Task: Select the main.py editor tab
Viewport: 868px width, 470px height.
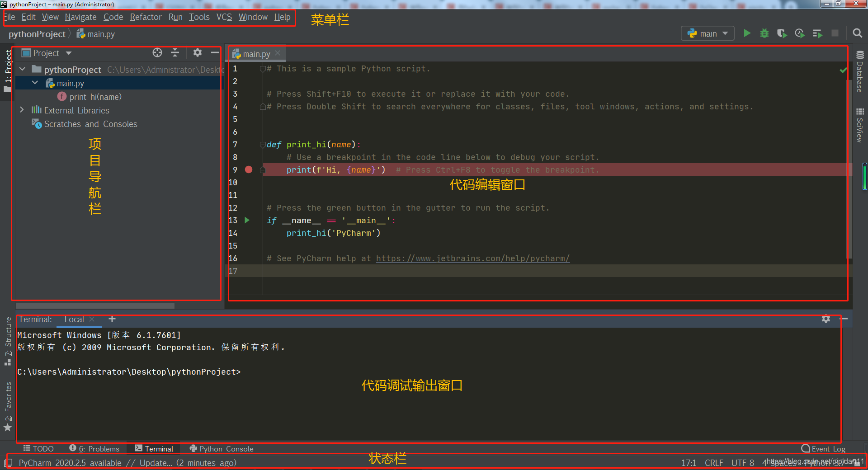Action: (x=256, y=54)
